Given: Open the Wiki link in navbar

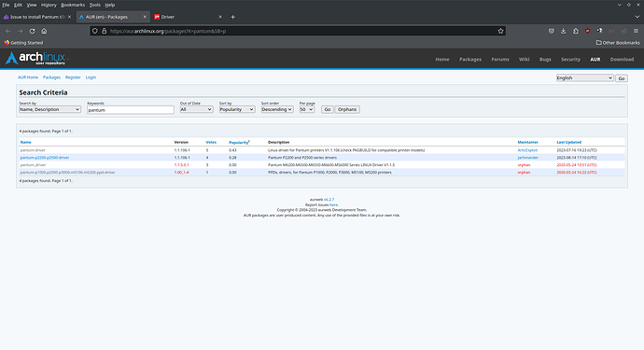Looking at the screenshot, I should (x=525, y=60).
